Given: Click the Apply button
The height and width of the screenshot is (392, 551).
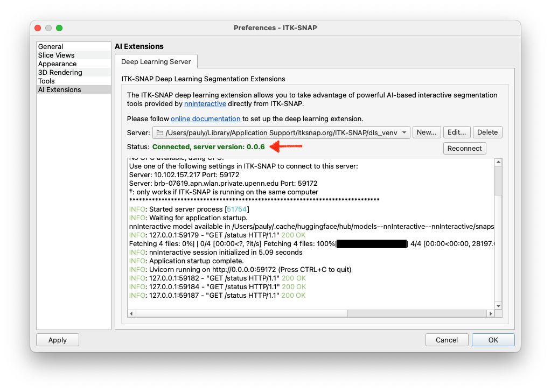Looking at the screenshot, I should 58,340.
